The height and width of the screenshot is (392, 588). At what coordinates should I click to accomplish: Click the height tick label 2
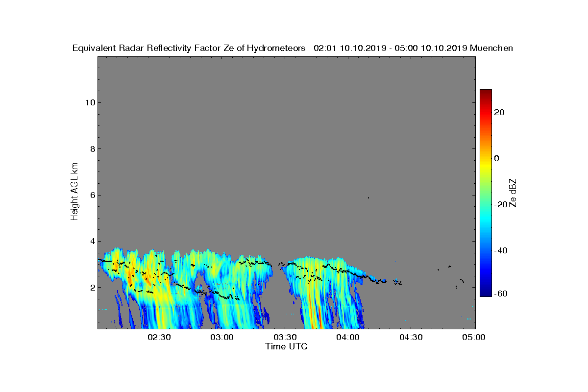pos(92,288)
